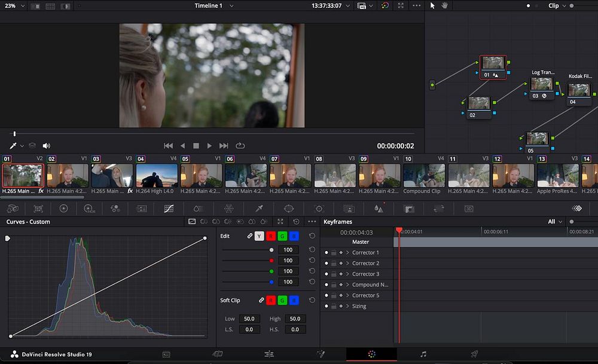Viewport: 598px width, 364px height.
Task: Select the Qualifier eyedropper tool
Action: point(259,209)
